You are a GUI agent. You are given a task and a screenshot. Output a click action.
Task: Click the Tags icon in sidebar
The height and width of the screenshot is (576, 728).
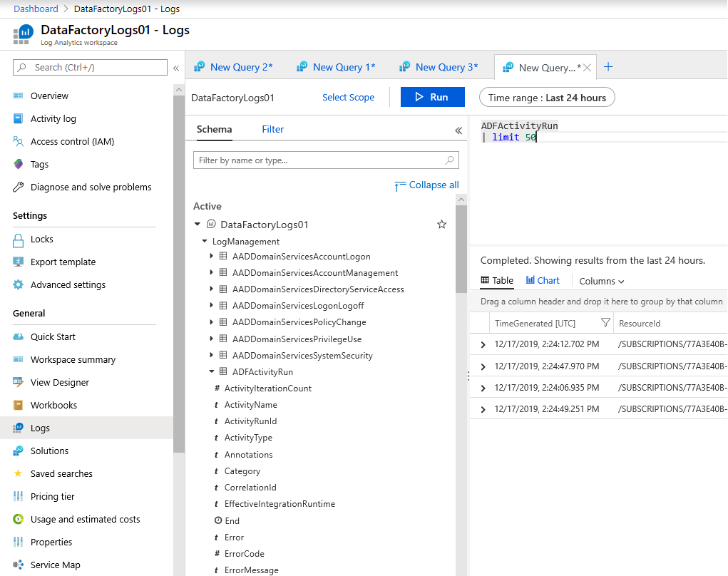19,165
